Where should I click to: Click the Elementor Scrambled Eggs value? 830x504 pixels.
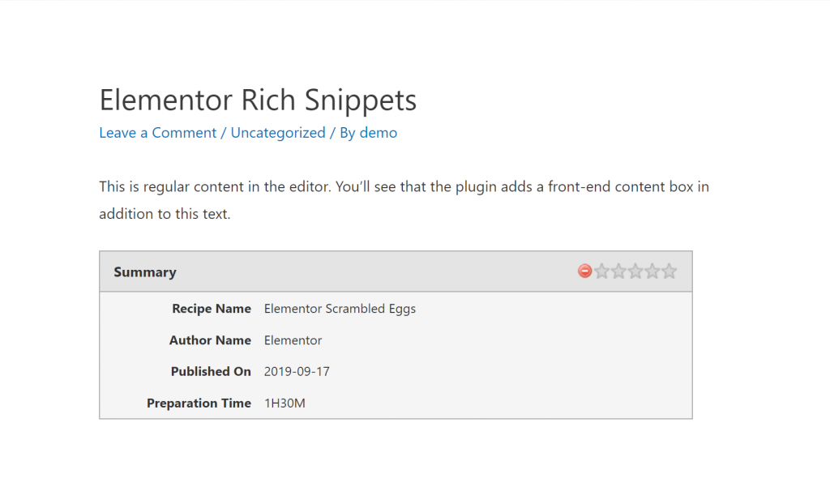[x=340, y=309]
